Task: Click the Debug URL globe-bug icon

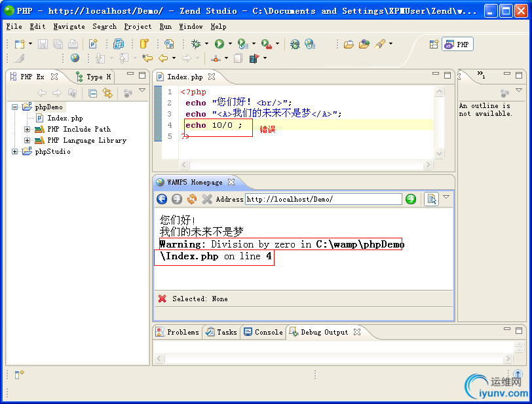Action: [295, 44]
